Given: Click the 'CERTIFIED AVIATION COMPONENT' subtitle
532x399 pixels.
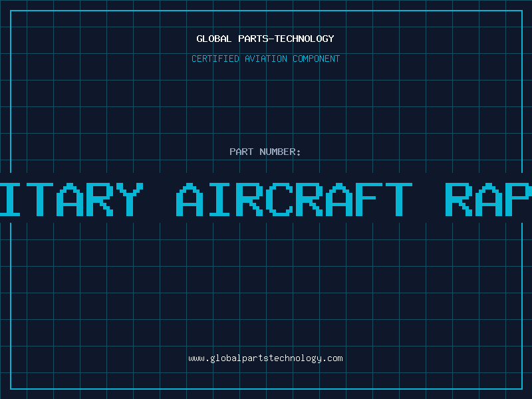Looking at the screenshot, I should point(265,59).
